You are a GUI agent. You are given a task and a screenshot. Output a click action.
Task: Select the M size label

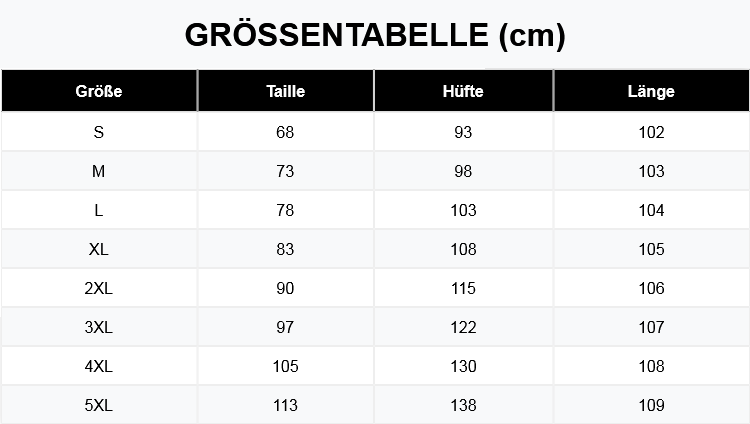(x=98, y=171)
